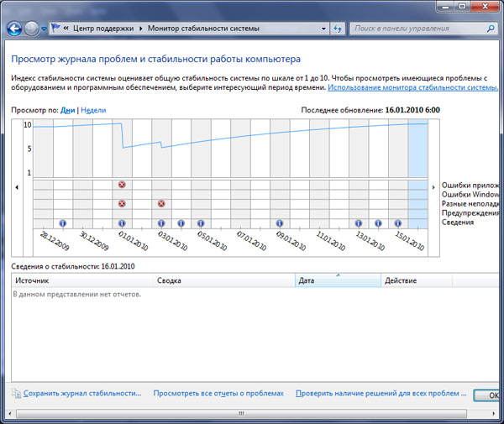This screenshot has width=504, height=424.
Task: Expand the breadcrumb arrow after Центр поддержки
Action: click(x=141, y=29)
